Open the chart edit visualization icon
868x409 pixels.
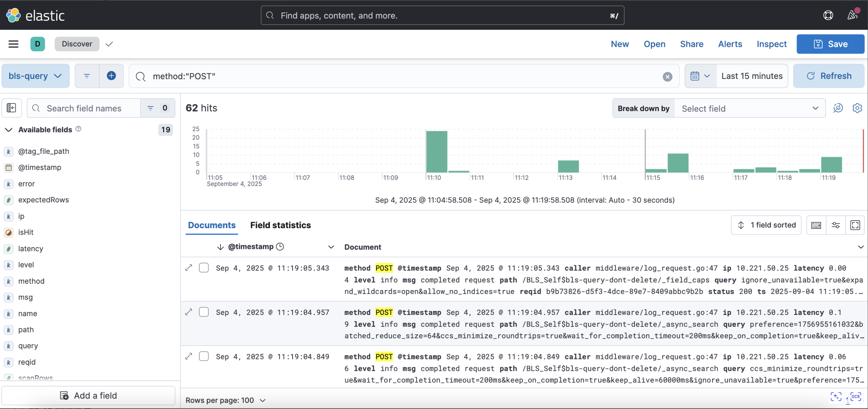(838, 108)
